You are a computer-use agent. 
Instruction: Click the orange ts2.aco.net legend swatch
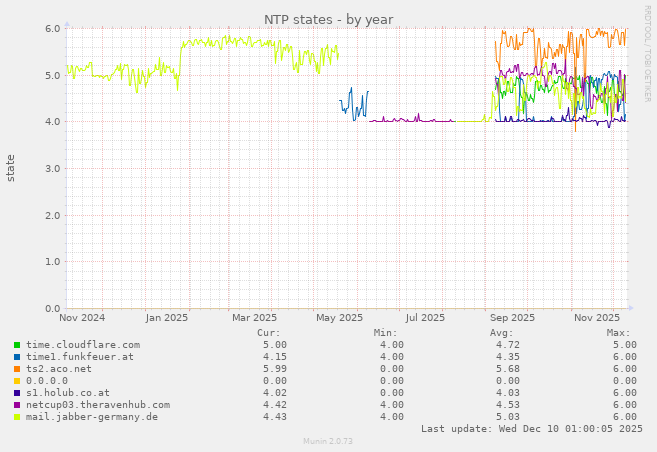[x=17, y=369]
